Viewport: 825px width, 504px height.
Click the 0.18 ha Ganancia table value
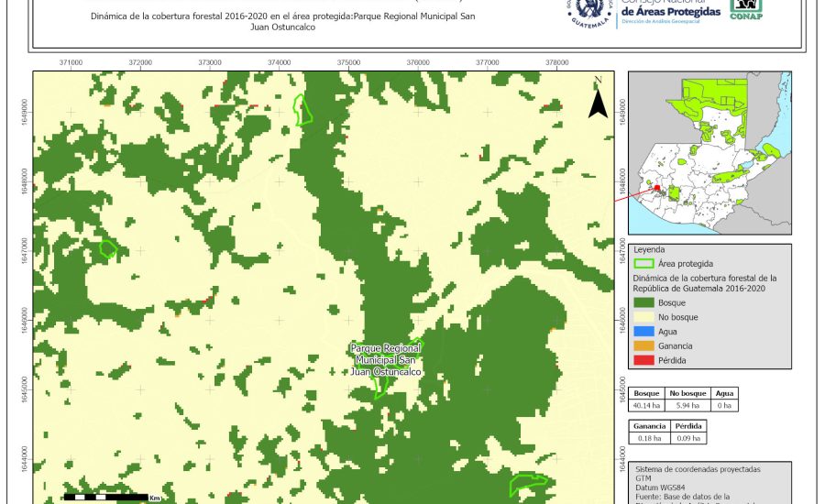tap(647, 439)
